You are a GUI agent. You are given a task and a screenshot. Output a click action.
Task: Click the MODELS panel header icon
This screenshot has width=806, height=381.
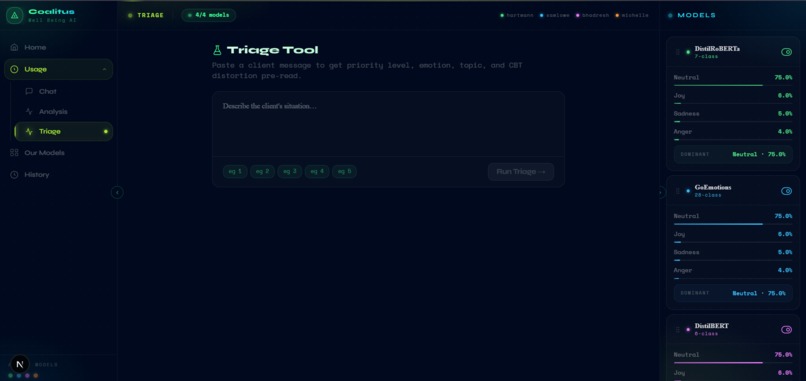click(670, 15)
